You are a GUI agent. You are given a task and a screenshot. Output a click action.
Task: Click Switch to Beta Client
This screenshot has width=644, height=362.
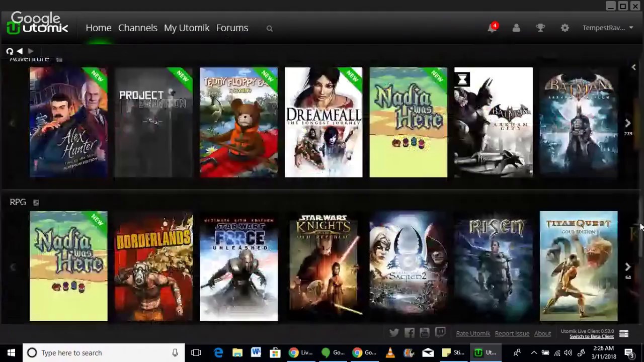pyautogui.click(x=592, y=336)
